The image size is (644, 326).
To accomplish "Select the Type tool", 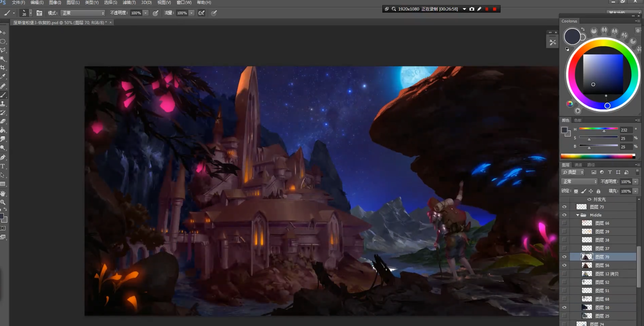I will point(3,166).
